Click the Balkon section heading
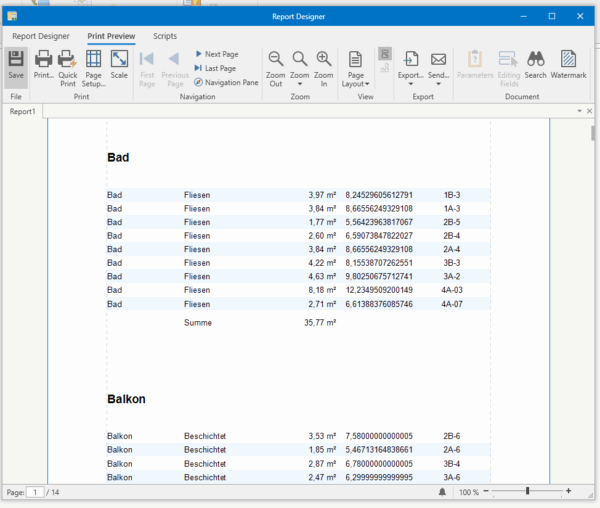The height and width of the screenshot is (508, 600). point(126,399)
